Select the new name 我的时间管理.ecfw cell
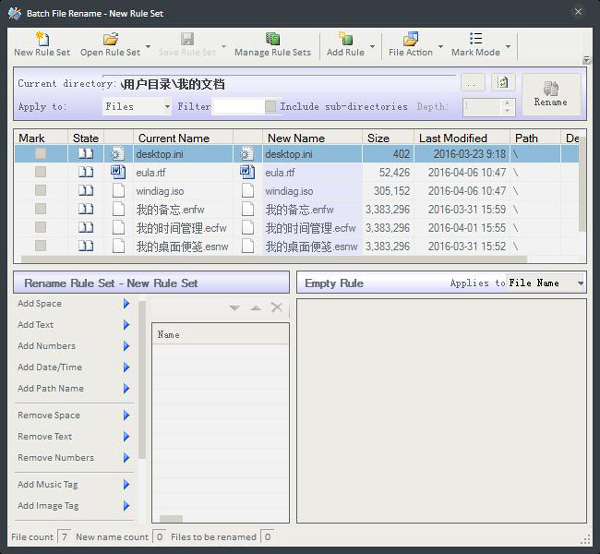This screenshot has height=554, width=600. pos(312,228)
